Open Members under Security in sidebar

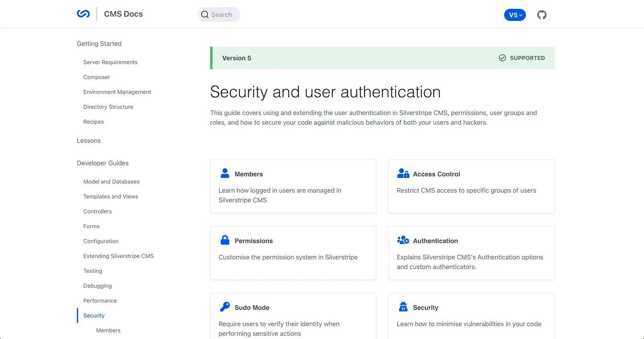point(108,331)
